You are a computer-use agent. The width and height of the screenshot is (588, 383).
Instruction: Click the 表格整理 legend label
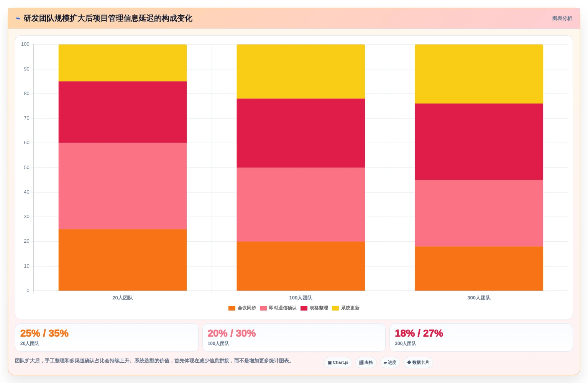[x=319, y=308]
